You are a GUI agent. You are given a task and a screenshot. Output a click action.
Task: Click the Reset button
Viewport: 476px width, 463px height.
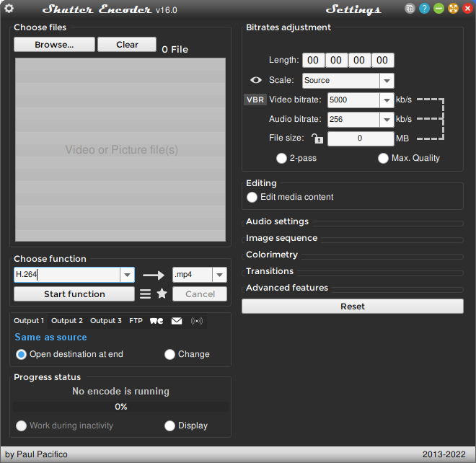(x=353, y=307)
